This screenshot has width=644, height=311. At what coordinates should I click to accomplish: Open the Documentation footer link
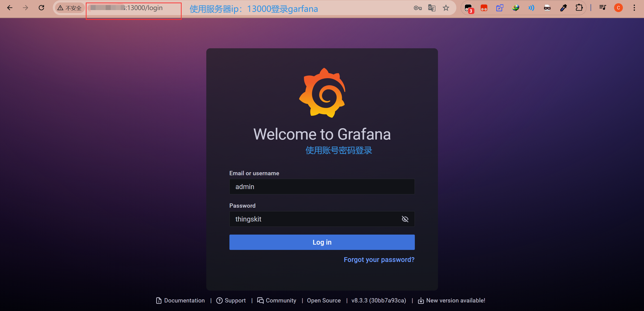tap(184, 300)
